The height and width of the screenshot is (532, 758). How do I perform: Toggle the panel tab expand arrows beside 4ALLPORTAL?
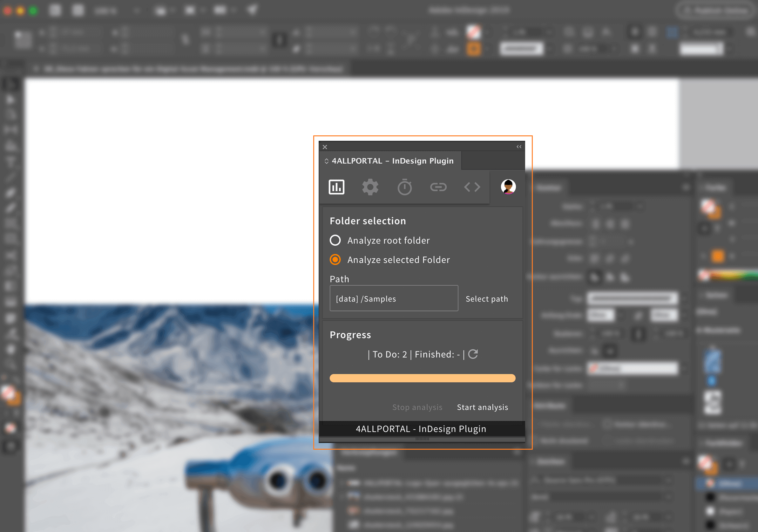click(x=326, y=161)
